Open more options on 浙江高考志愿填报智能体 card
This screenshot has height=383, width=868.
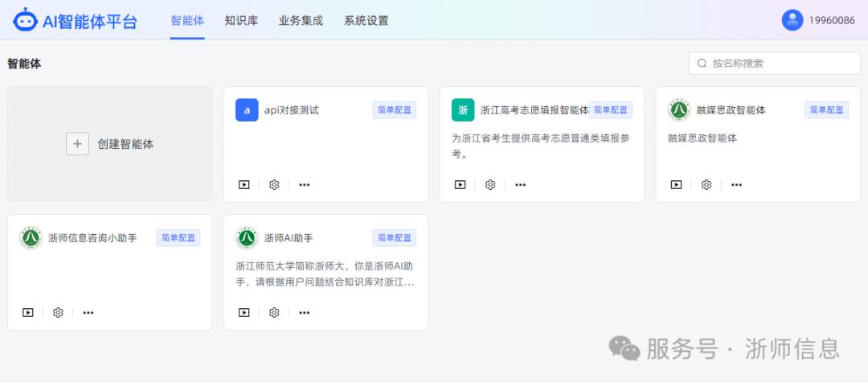[520, 184]
